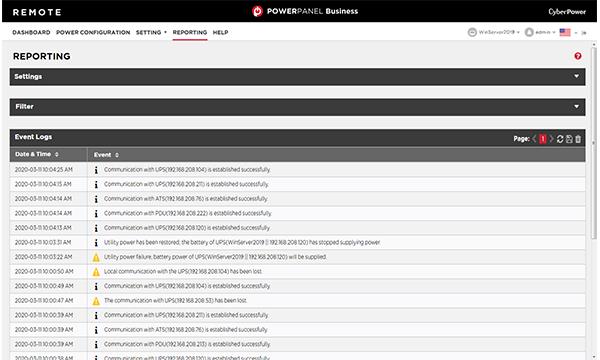Open the SETTING dropdown menu

151,33
